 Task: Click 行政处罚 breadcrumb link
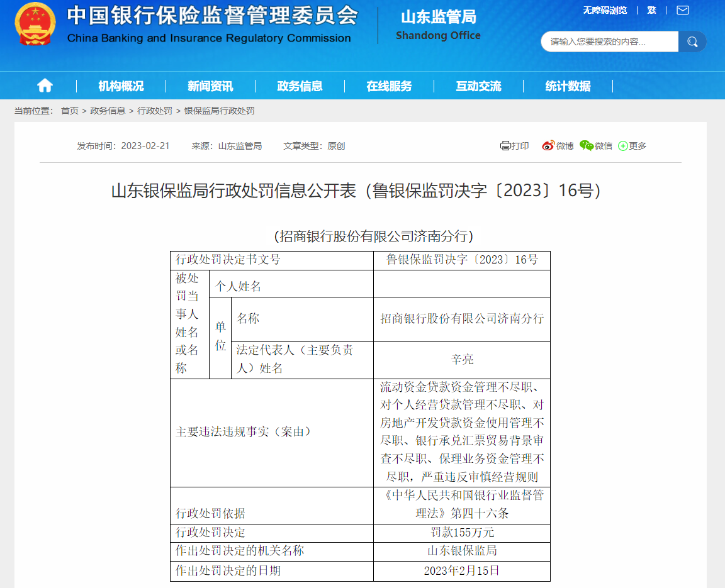pyautogui.click(x=155, y=111)
